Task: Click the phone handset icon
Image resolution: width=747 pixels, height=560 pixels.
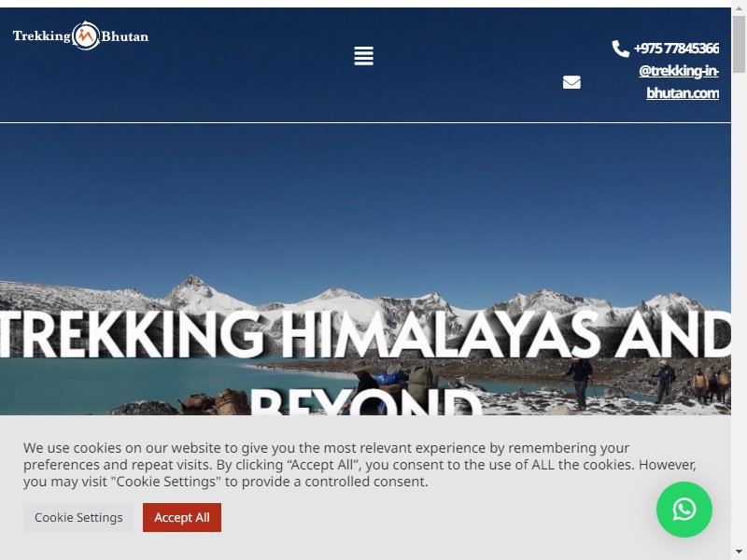Action: [x=621, y=49]
